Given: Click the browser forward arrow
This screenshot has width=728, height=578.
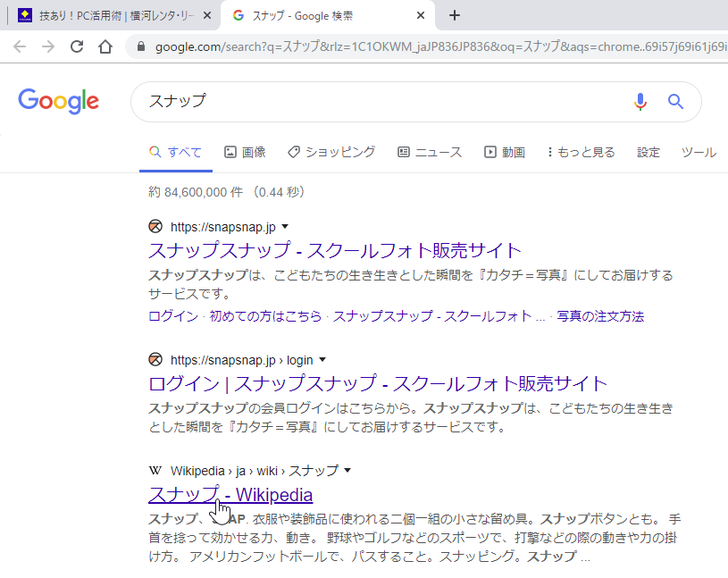Looking at the screenshot, I should coord(48,46).
